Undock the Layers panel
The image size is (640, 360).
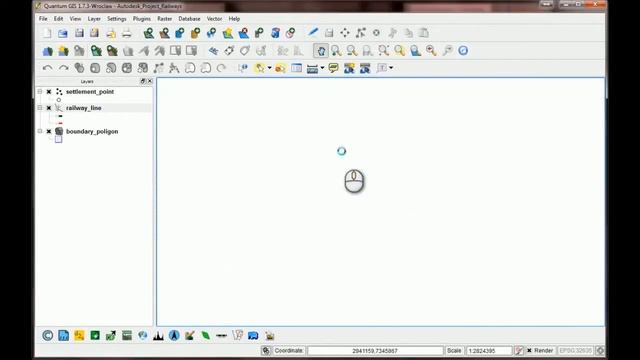click(143, 81)
